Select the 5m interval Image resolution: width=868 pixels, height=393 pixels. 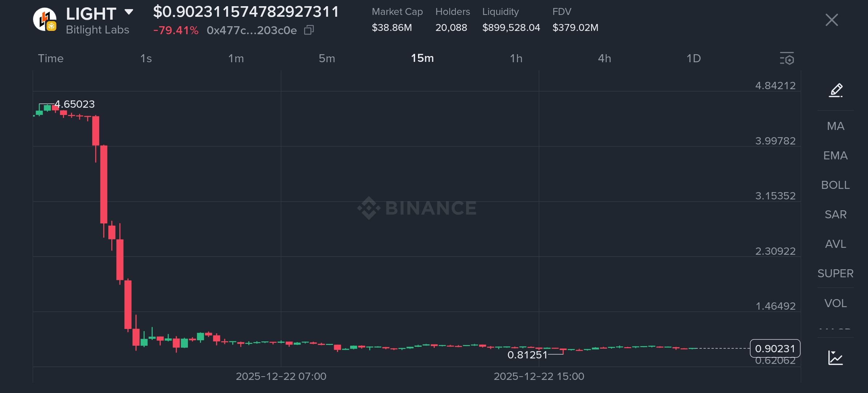pos(327,58)
